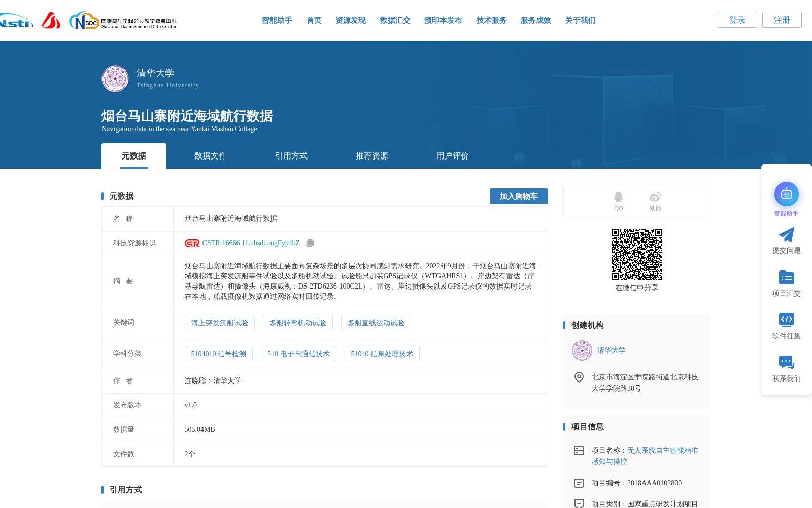The width and height of the screenshot is (812, 508).
Task: Click dataset title 烟台马山寨附近海域航行数据 in banner
Action: click(187, 116)
